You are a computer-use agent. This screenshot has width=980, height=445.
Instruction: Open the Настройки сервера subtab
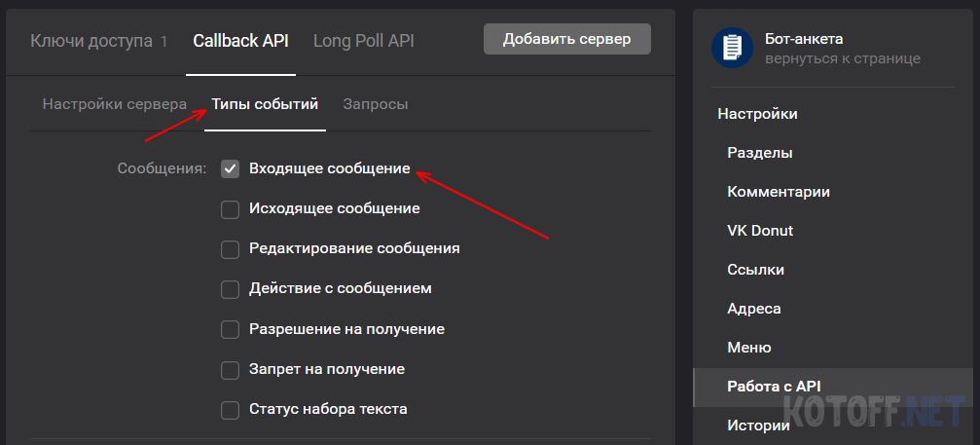coord(115,104)
